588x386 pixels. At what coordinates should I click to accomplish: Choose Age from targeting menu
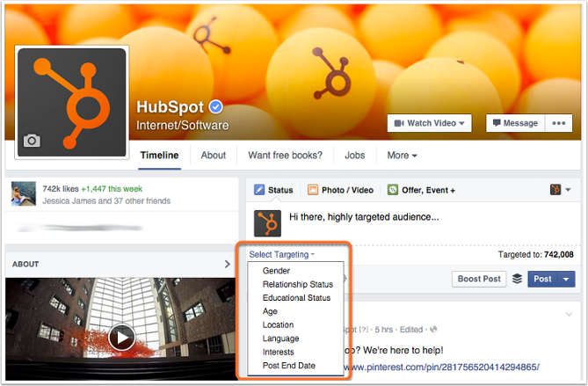[x=270, y=311]
